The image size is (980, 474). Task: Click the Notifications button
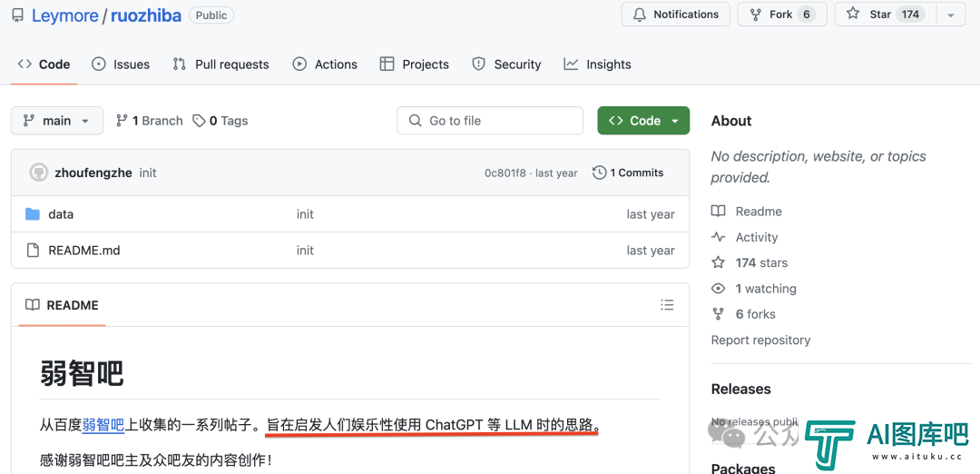pyautogui.click(x=675, y=15)
